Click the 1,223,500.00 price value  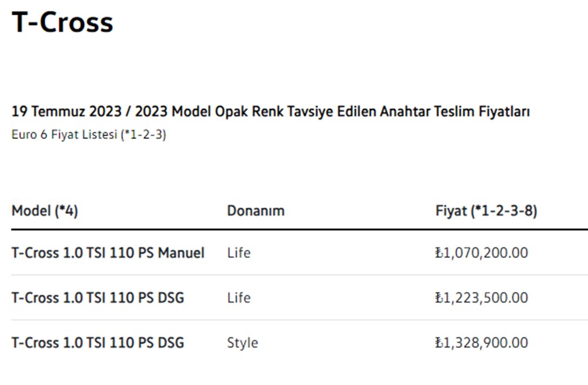485,298
